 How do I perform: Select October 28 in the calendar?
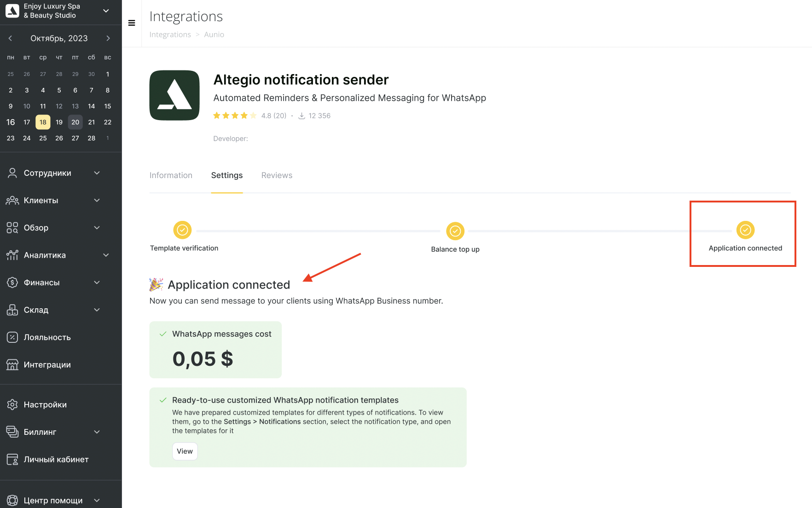(92, 138)
